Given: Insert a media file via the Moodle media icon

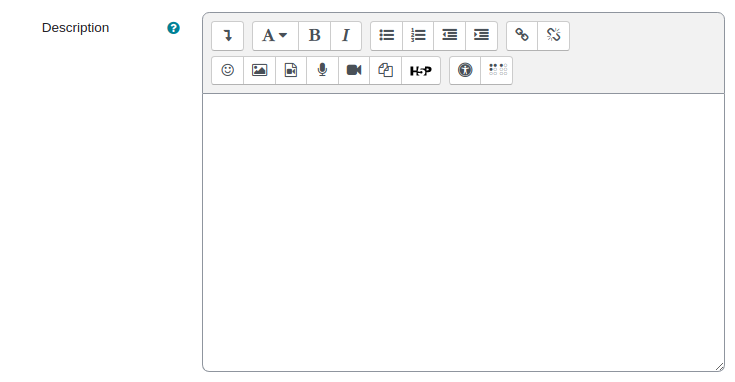Looking at the screenshot, I should pyautogui.click(x=291, y=70).
